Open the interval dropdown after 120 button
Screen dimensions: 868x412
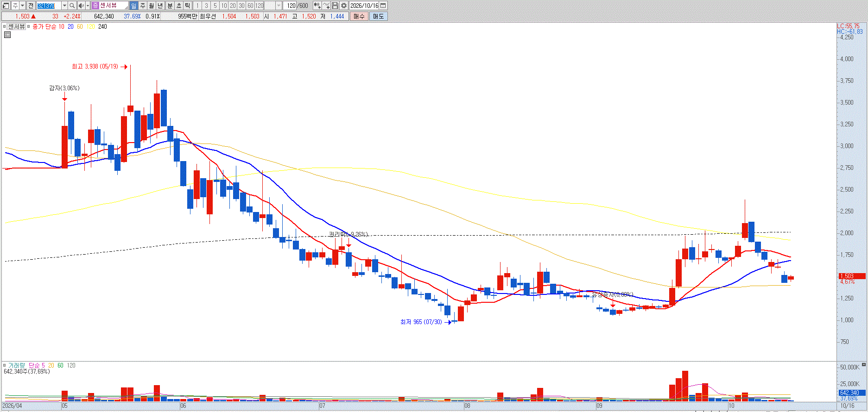point(279,6)
